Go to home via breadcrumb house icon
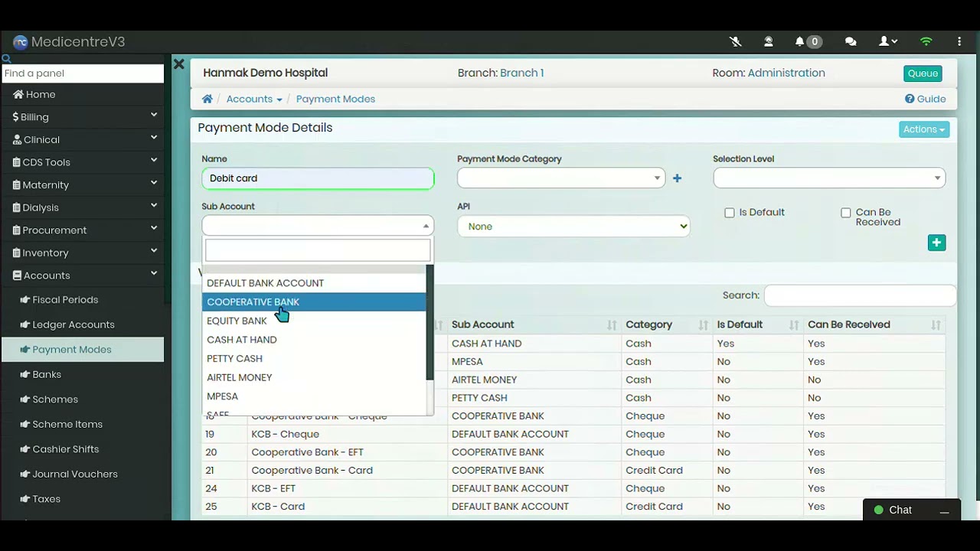 coord(207,99)
